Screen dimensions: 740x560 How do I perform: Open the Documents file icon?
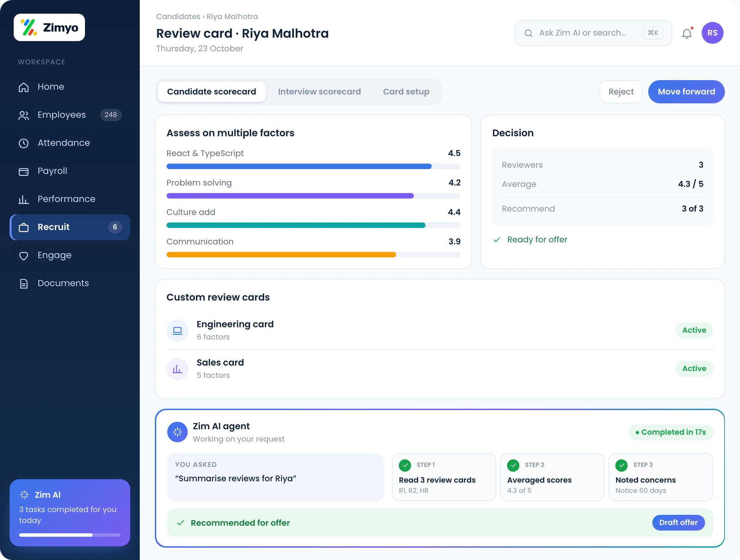[24, 283]
